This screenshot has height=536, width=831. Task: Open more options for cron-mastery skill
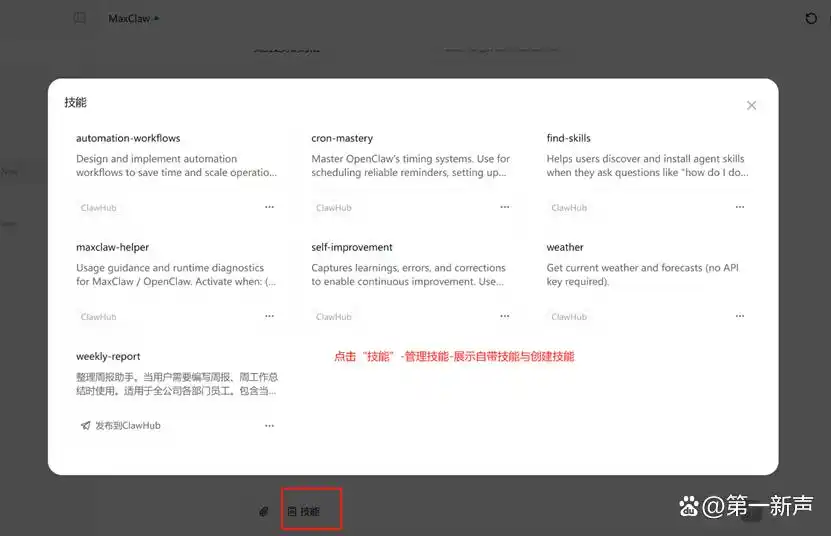(x=505, y=207)
